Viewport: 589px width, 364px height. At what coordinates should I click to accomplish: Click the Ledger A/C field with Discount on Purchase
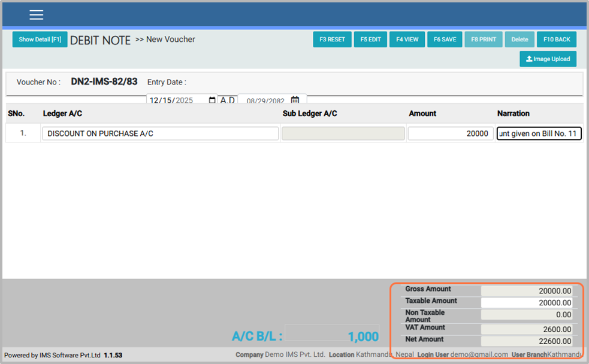point(160,134)
